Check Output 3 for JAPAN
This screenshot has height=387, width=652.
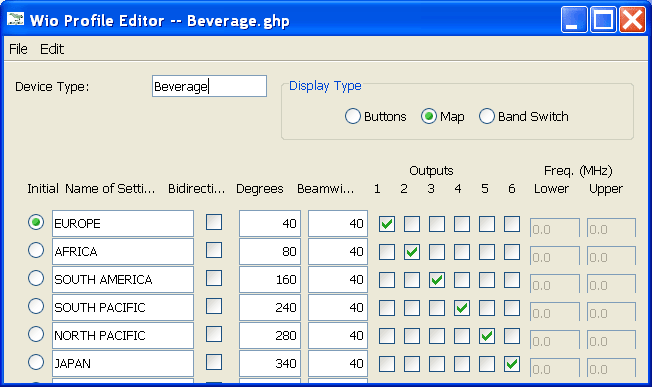(x=437, y=364)
